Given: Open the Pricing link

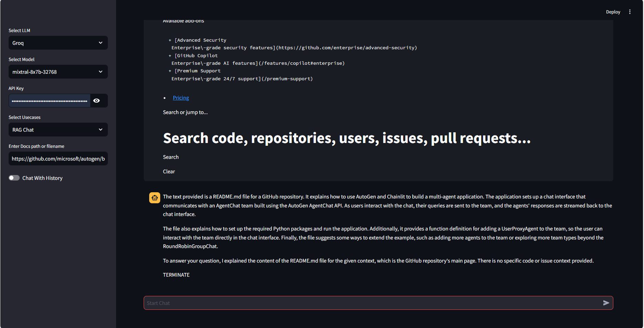Looking at the screenshot, I should pyautogui.click(x=181, y=98).
